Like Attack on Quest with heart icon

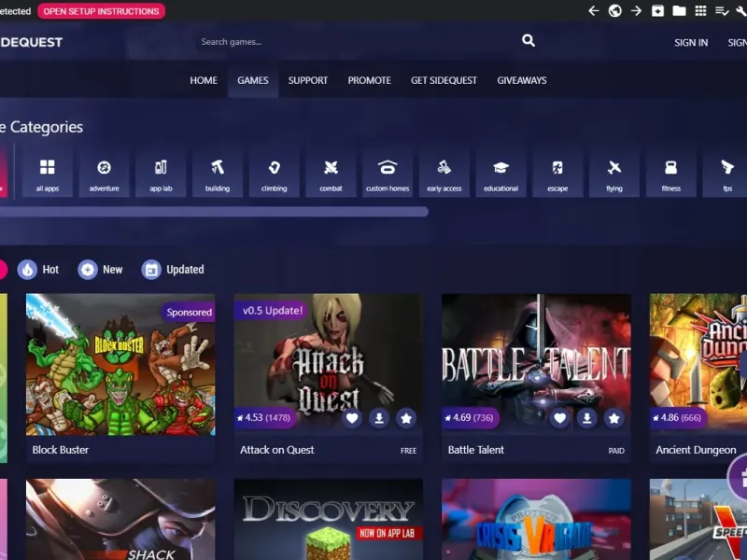(x=352, y=418)
